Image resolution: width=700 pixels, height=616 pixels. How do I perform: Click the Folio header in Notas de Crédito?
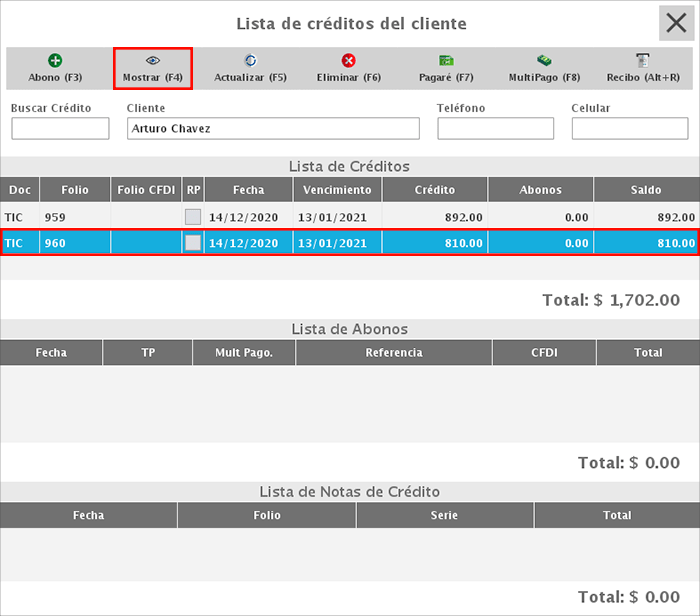tap(267, 515)
